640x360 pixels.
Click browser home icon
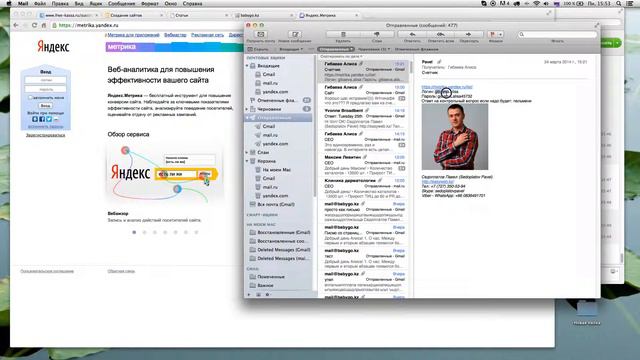44,25
